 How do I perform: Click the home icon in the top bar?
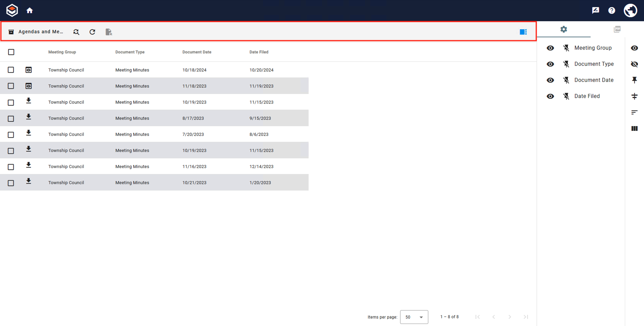(30, 11)
